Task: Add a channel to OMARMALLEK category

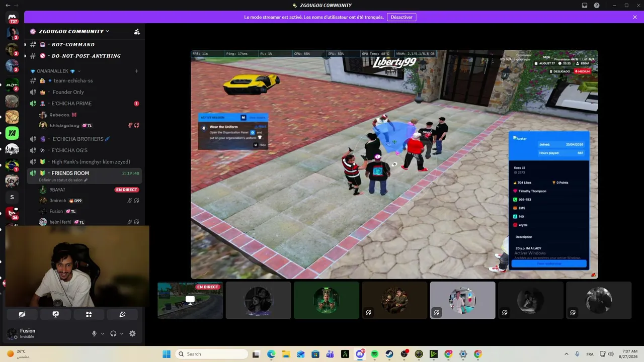Action: (136, 71)
